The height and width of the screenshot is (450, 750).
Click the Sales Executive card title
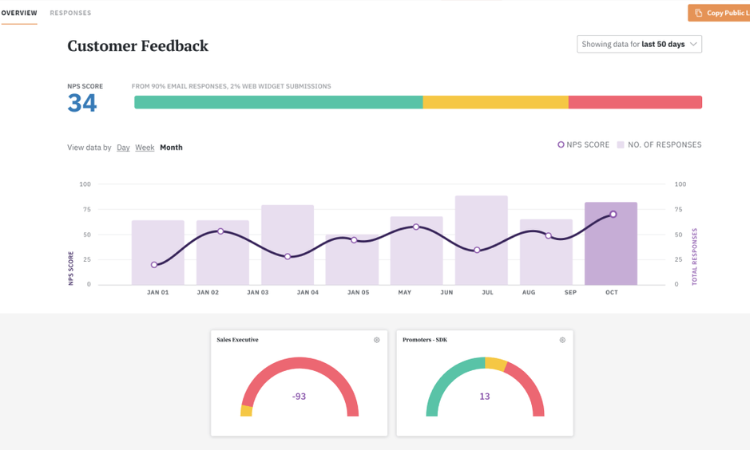(237, 340)
